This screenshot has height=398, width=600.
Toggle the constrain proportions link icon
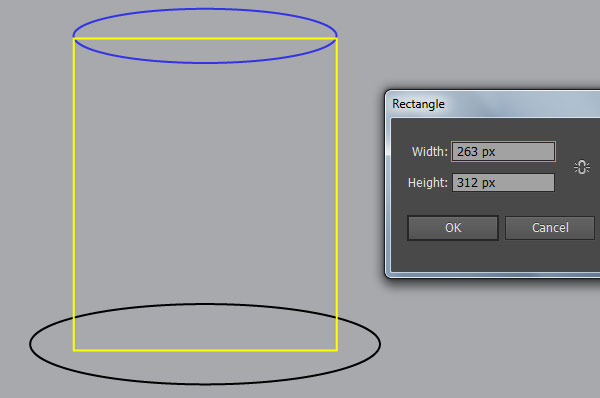[x=582, y=167]
